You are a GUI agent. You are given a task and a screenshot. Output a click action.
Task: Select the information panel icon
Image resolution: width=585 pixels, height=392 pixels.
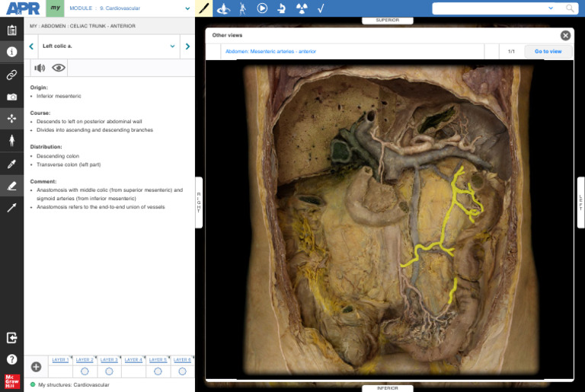pos(11,52)
